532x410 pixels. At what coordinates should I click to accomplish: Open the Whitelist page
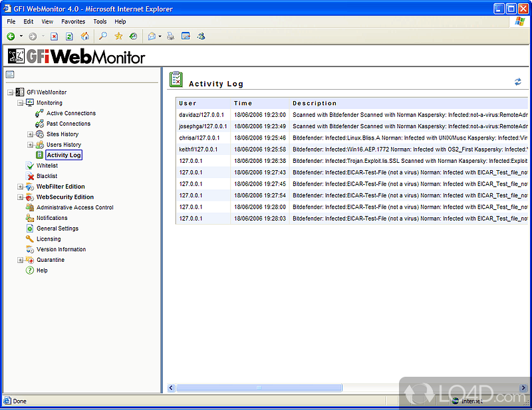click(47, 165)
